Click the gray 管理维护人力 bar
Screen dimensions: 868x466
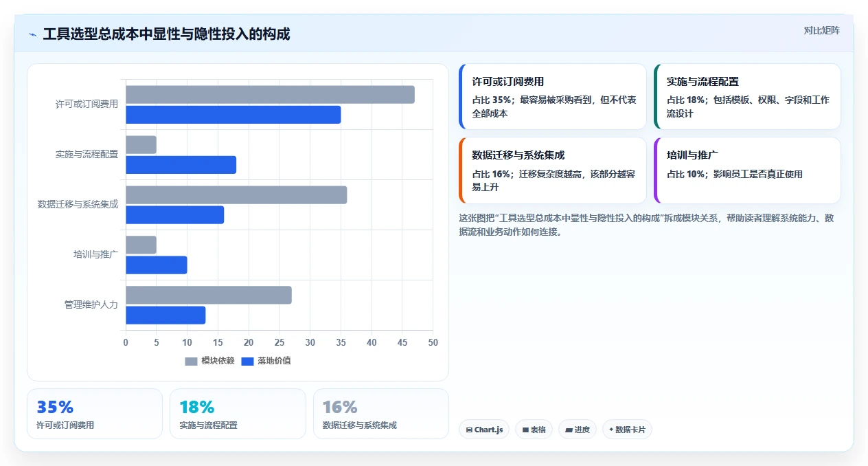click(x=209, y=296)
